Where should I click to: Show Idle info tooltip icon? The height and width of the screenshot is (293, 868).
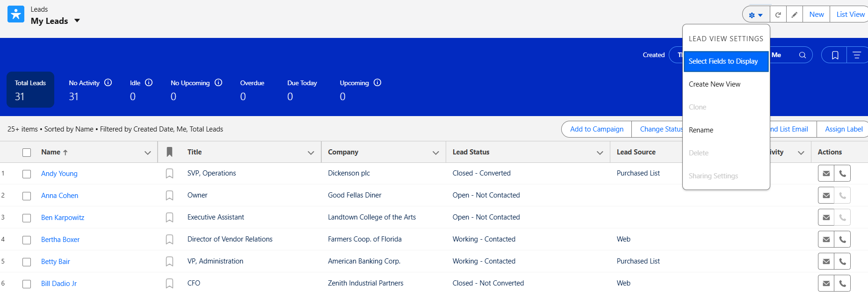[149, 82]
